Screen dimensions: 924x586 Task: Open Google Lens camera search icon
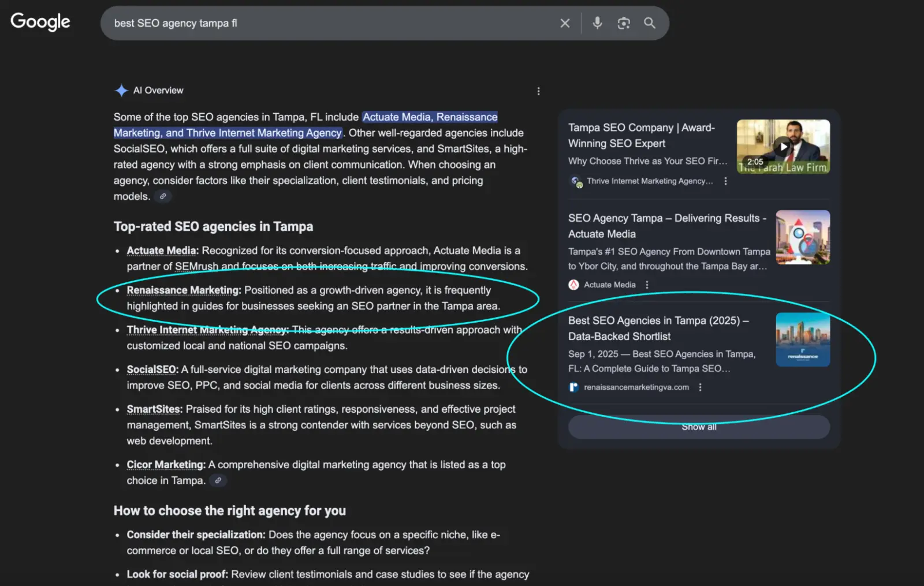[624, 23]
